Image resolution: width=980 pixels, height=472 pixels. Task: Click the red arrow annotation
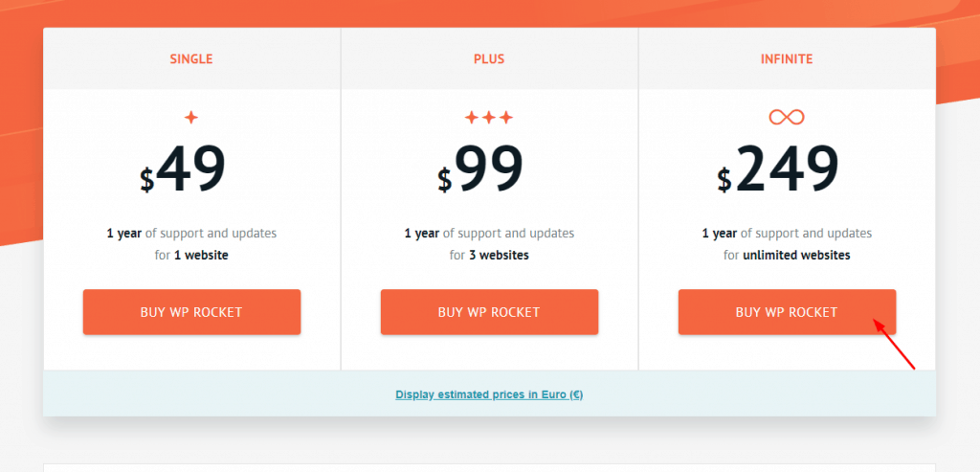pos(894,345)
